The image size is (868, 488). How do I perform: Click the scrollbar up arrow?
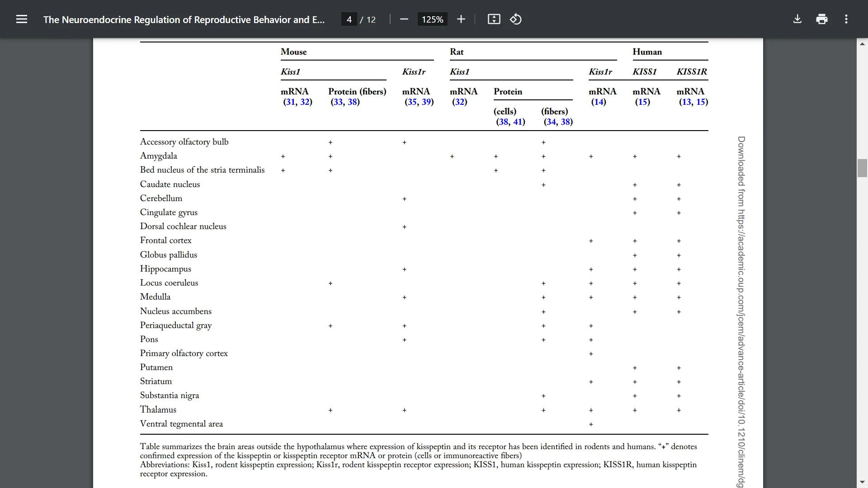pyautogui.click(x=862, y=44)
